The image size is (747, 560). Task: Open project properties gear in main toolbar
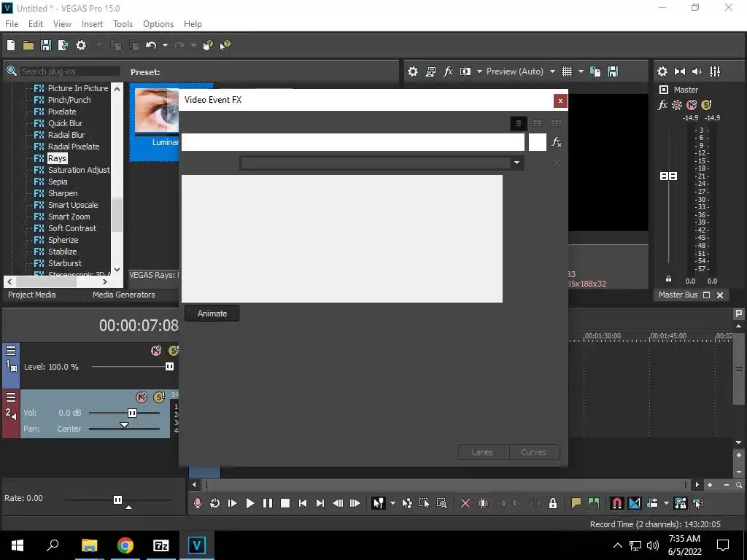pyautogui.click(x=81, y=45)
